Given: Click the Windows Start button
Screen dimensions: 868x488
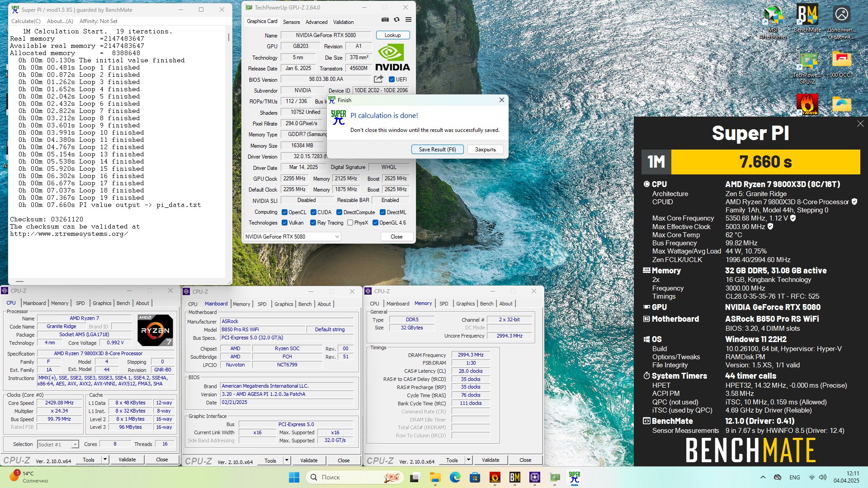Looking at the screenshot, I should 294,477.
